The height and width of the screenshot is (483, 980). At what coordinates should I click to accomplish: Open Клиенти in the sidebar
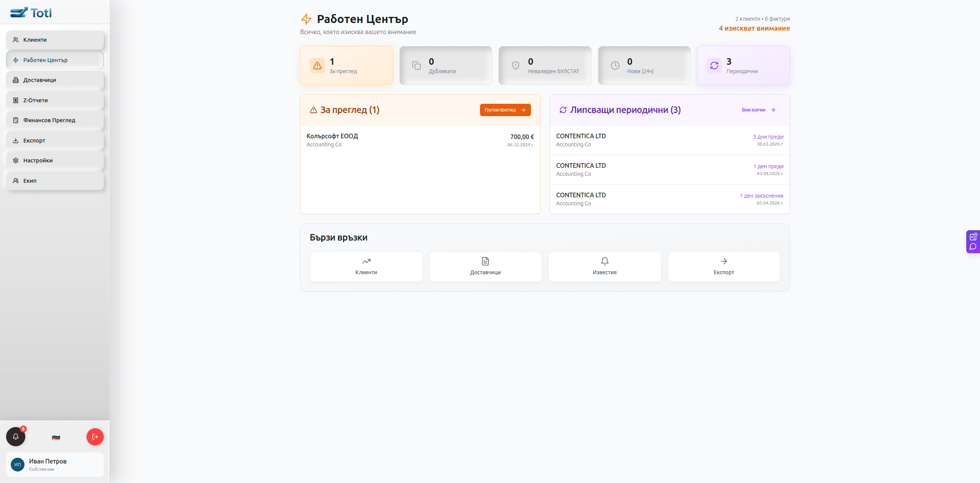pyautogui.click(x=55, y=40)
